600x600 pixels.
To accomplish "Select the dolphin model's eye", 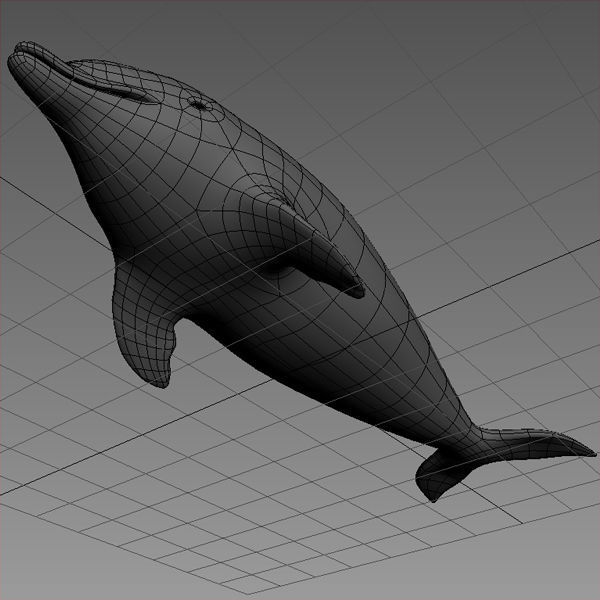I will point(199,104).
